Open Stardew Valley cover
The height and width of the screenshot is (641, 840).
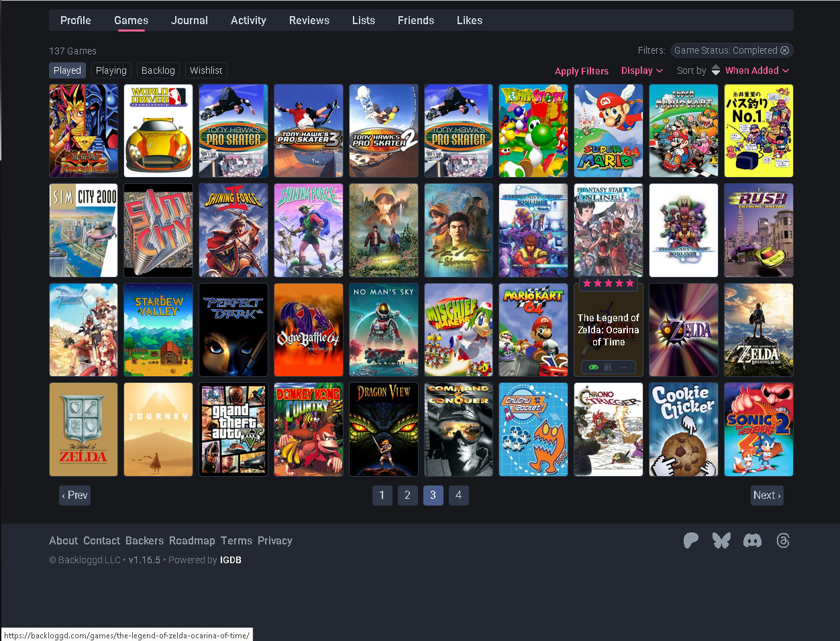click(x=158, y=330)
